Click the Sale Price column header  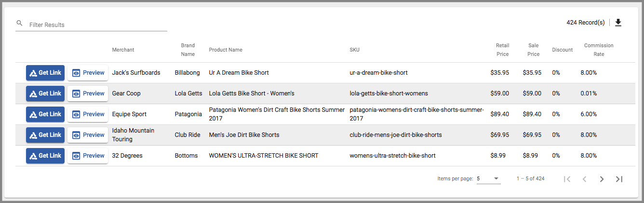click(x=533, y=50)
